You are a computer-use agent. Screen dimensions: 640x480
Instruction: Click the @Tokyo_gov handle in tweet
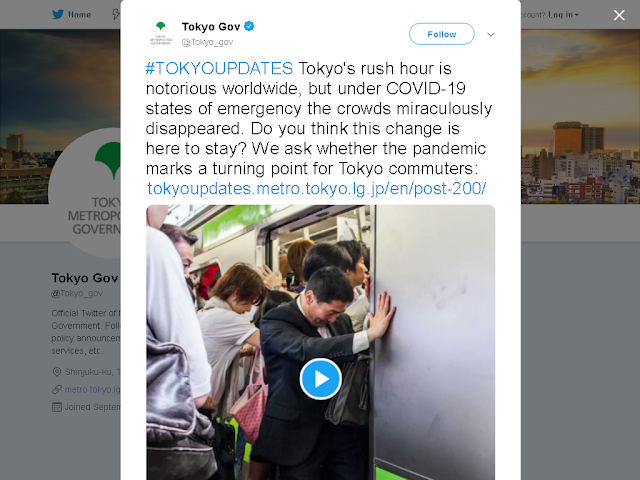click(207, 42)
